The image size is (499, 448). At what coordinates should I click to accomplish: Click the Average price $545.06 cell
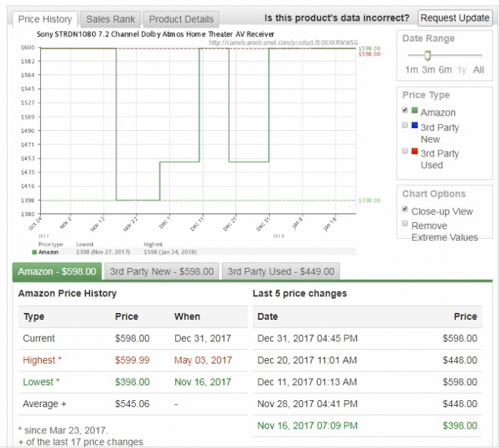tap(132, 404)
